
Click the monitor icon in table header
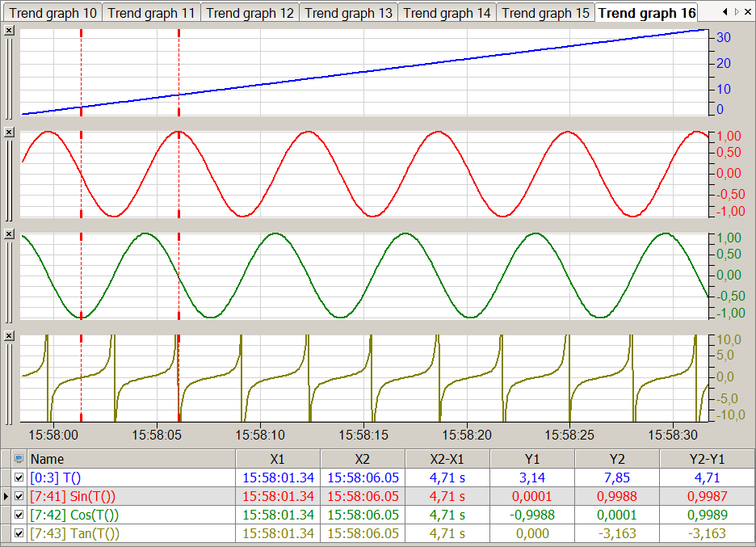(x=19, y=459)
